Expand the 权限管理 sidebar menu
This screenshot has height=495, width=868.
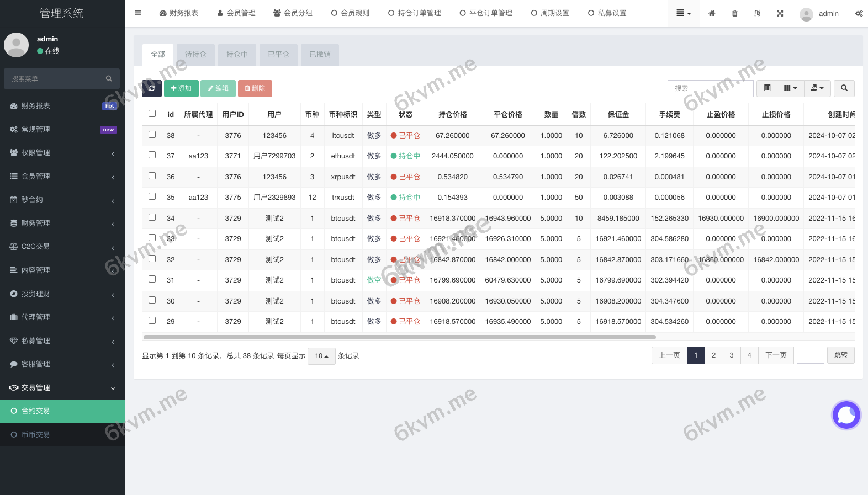pos(62,153)
